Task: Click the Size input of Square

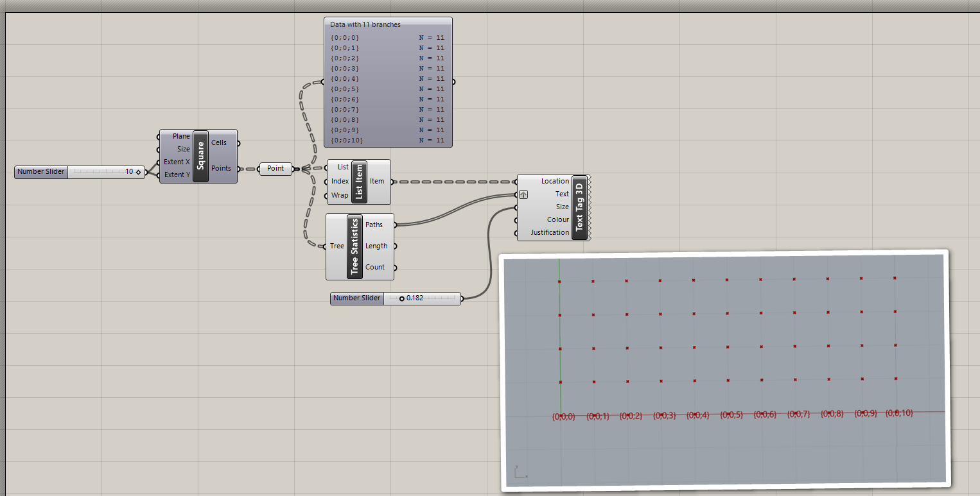Action: tap(184, 150)
